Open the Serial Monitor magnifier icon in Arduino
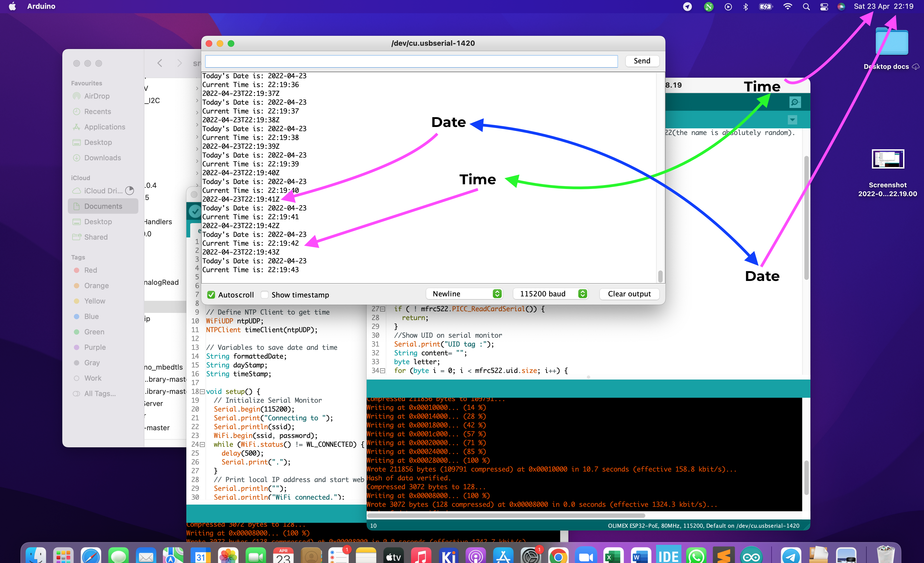This screenshot has width=924, height=563. point(795,102)
